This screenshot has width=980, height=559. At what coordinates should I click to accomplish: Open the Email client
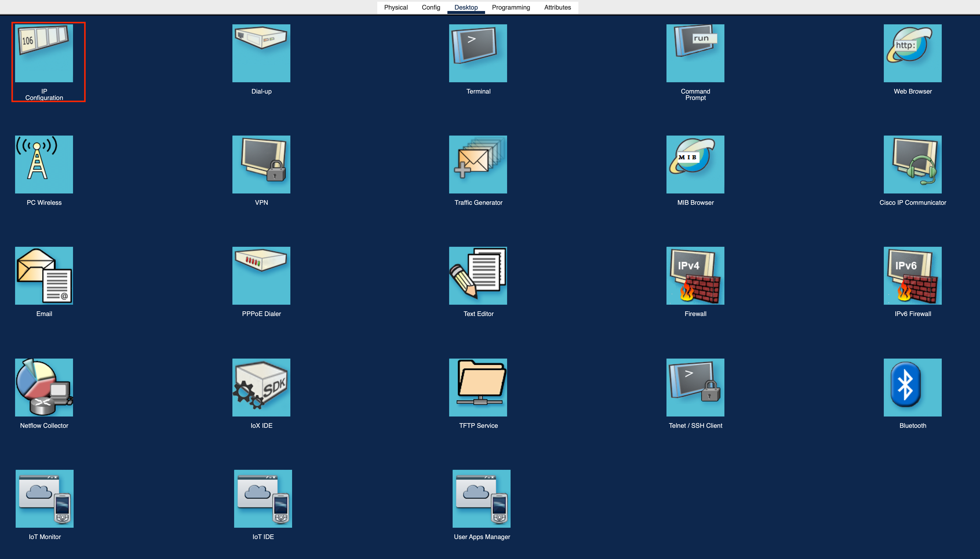[44, 276]
